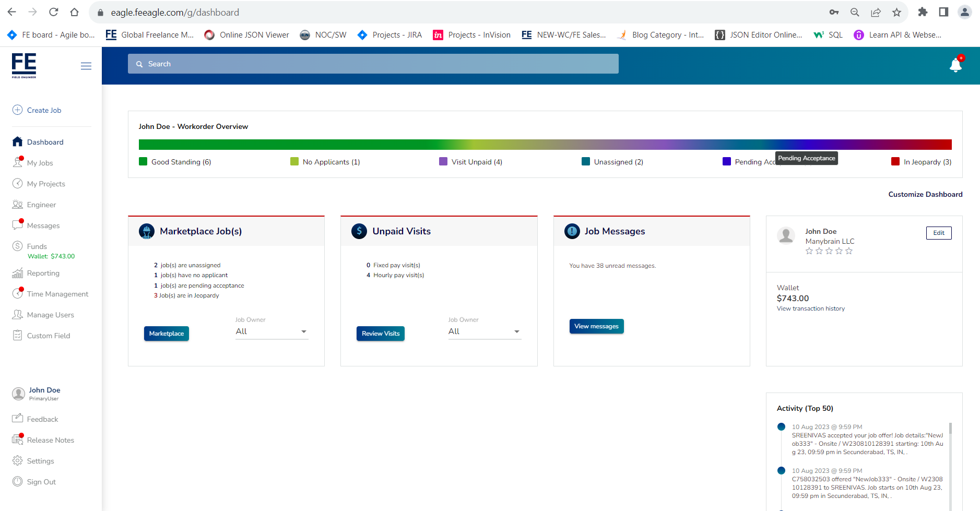Click the Marketplace Job(s) card icon
This screenshot has height=511, width=980.
(147, 231)
